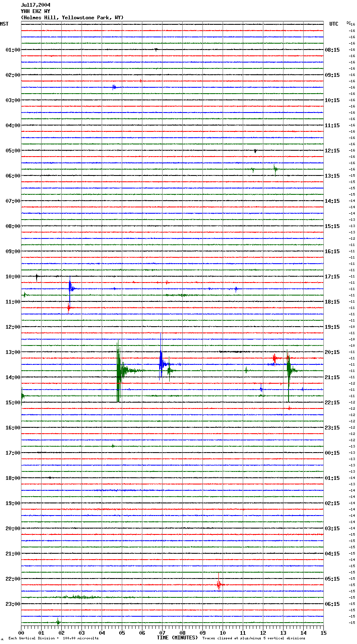This screenshot has height=644, width=357.
Task: Select the station code YHH EHZ WY
Action: (36, 11)
